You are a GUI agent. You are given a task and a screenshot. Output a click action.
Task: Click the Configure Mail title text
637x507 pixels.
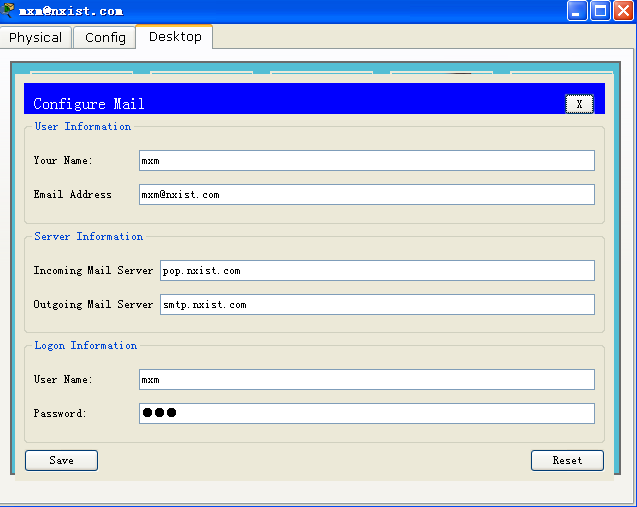coord(89,104)
